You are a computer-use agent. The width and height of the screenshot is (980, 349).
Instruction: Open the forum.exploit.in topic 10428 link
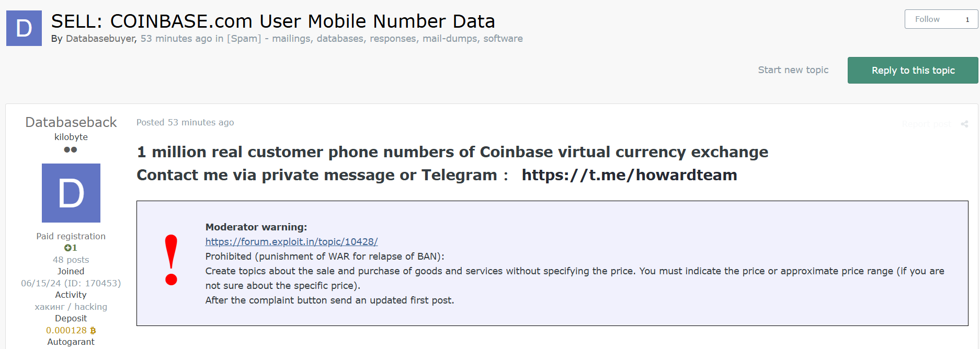click(291, 241)
